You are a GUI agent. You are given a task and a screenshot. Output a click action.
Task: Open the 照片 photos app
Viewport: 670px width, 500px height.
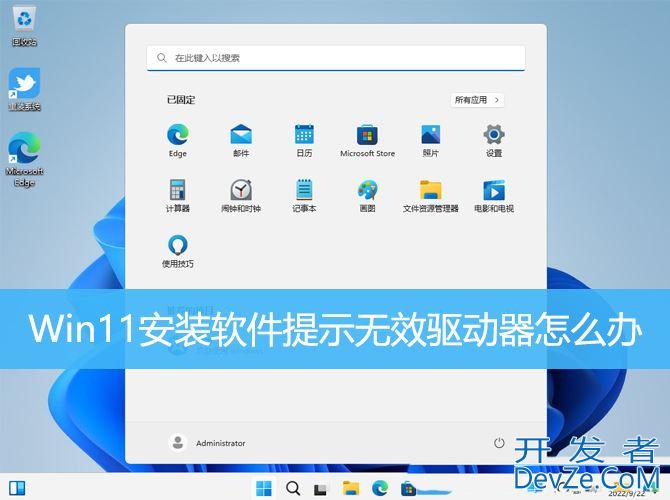pos(430,141)
